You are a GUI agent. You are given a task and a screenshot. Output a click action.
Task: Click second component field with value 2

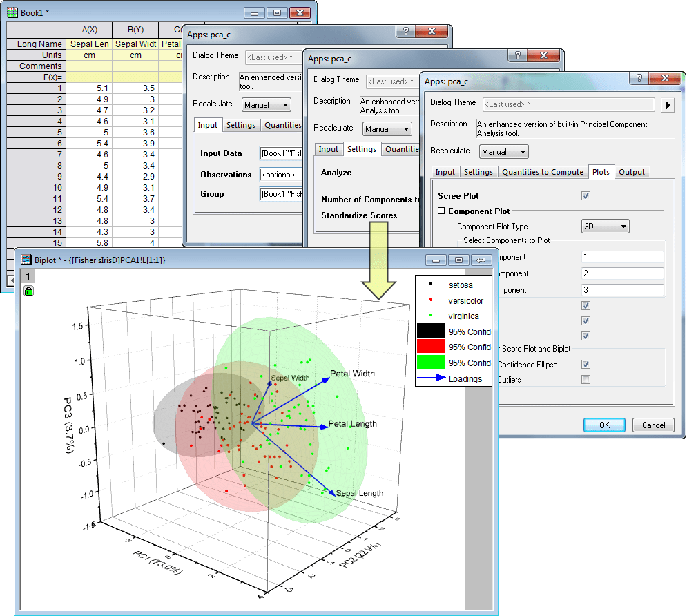pyautogui.click(x=623, y=273)
